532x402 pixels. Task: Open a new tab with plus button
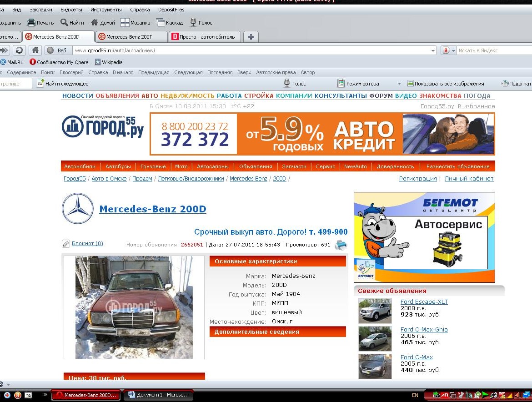tap(251, 37)
